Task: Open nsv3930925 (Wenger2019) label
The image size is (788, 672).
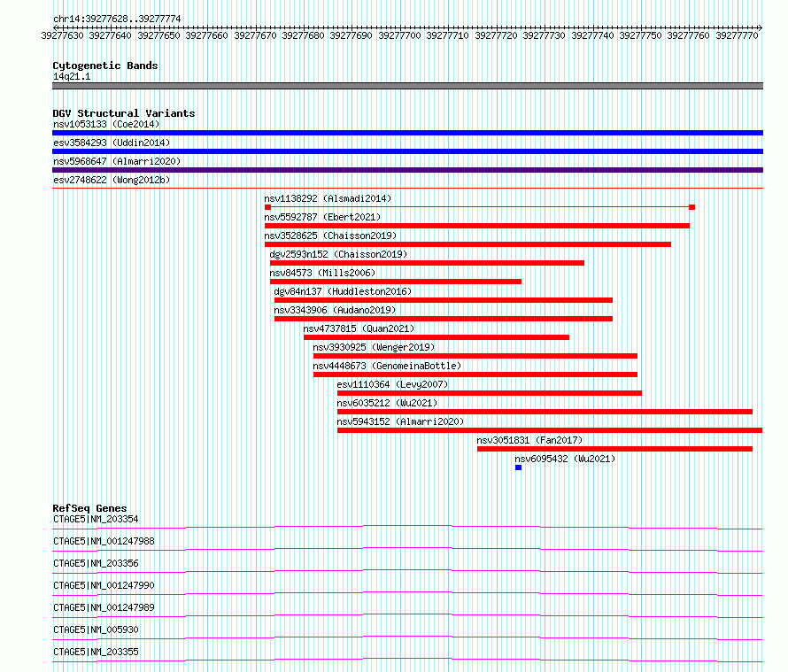Action: click(374, 347)
